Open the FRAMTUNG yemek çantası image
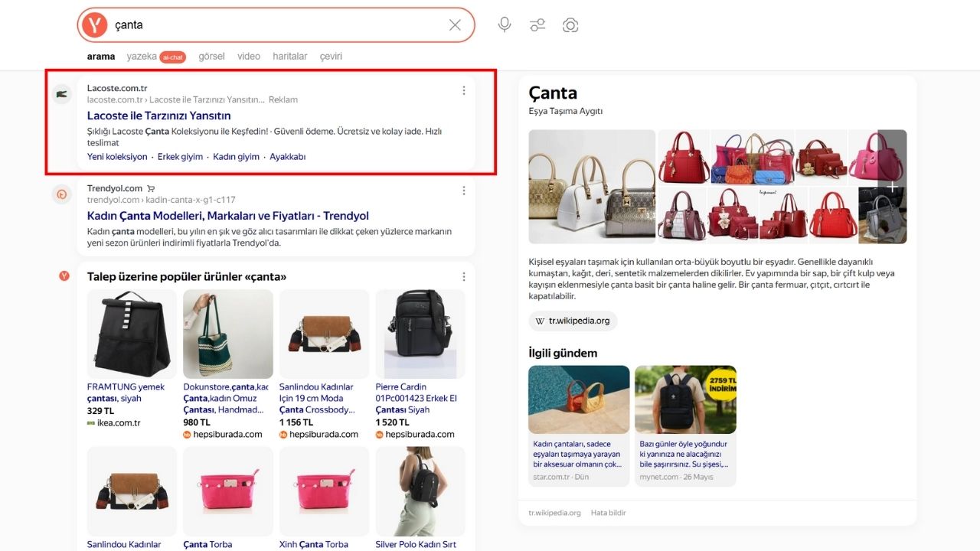980x551 pixels. coord(132,334)
